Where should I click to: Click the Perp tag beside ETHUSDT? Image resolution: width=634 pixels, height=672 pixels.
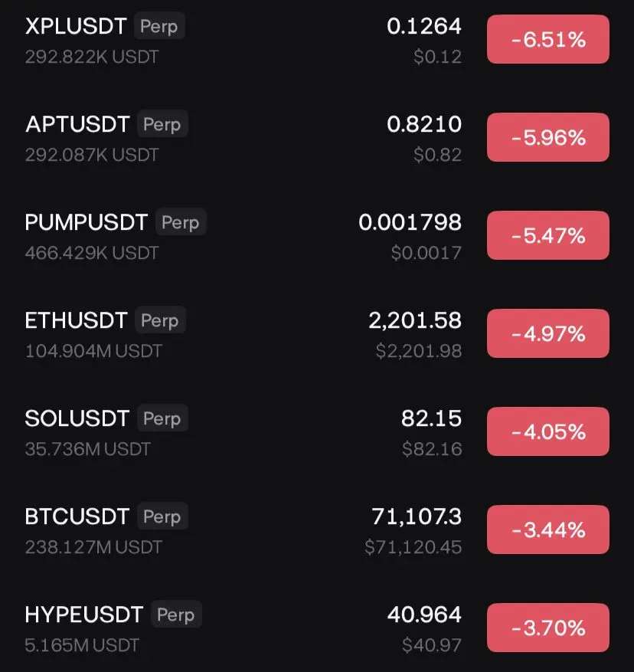tap(160, 320)
